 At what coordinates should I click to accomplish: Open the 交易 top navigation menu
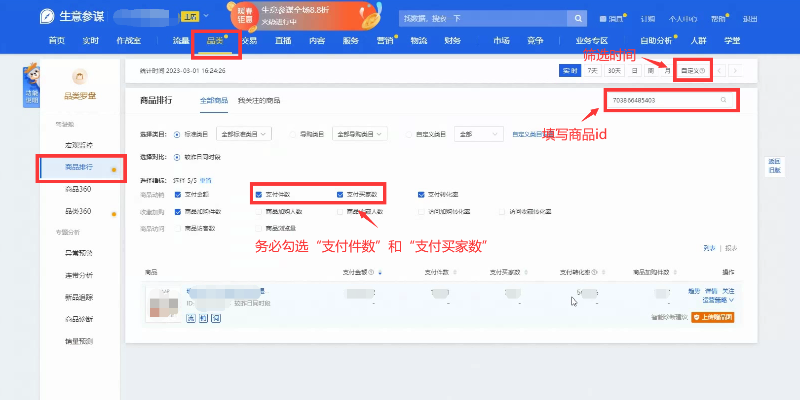[x=248, y=40]
